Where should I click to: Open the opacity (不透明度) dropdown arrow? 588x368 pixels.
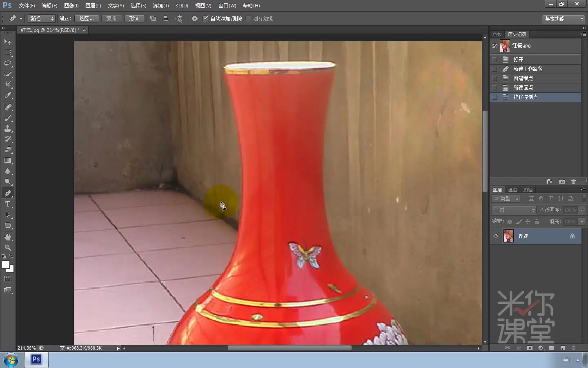[582, 210]
